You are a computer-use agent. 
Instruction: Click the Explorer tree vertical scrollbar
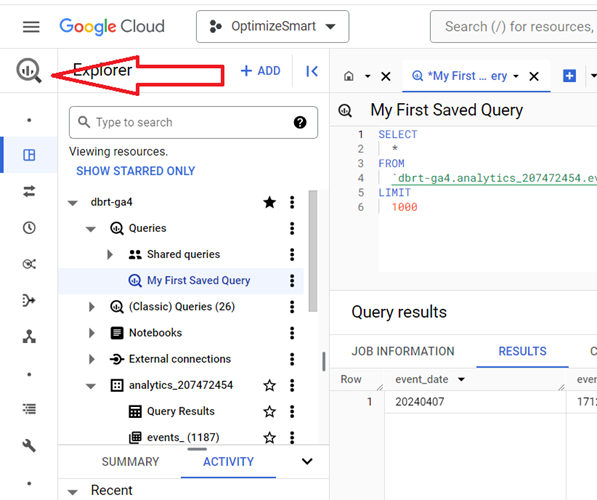coord(313,251)
